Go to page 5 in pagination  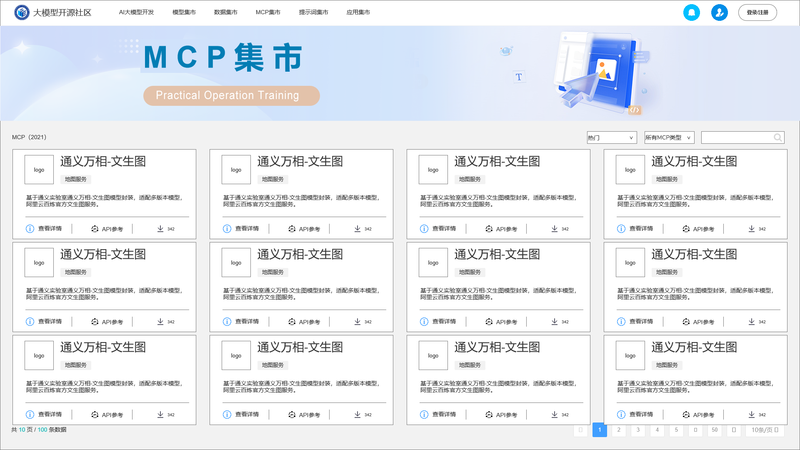click(677, 430)
